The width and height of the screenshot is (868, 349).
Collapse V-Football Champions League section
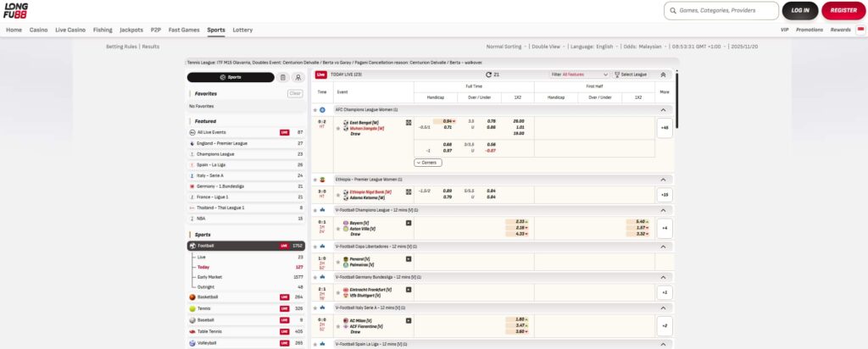[663, 210]
